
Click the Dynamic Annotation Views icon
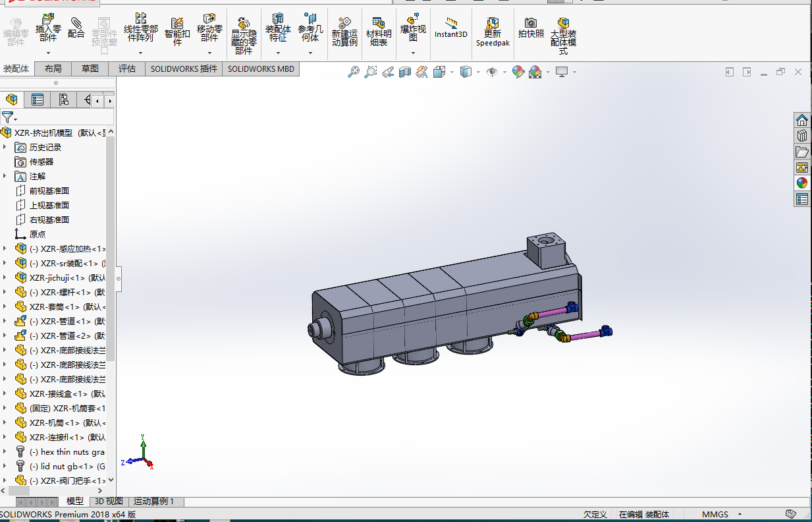tap(422, 72)
